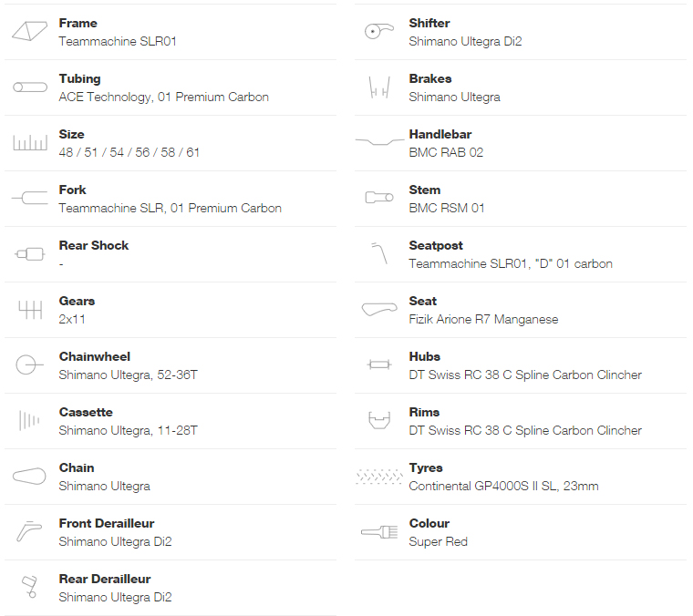Image resolution: width=693 pixels, height=616 pixels.
Task: Click the Front Derailleur icon
Action: pos(29,532)
